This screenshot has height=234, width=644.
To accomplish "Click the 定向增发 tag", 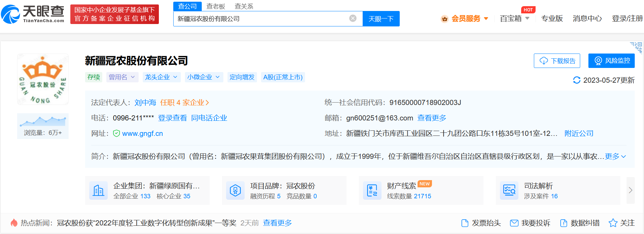I will pyautogui.click(x=242, y=77).
